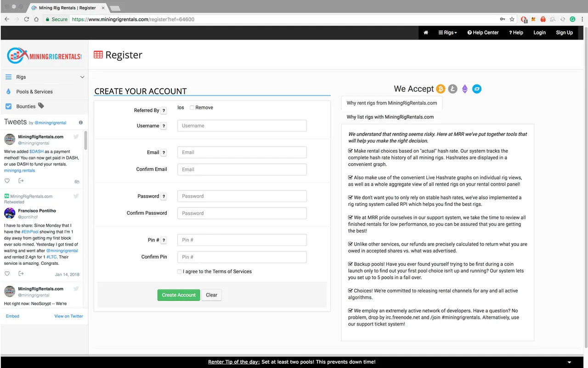Share the Francisco Pontilho tweet

pyautogui.click(x=21, y=274)
